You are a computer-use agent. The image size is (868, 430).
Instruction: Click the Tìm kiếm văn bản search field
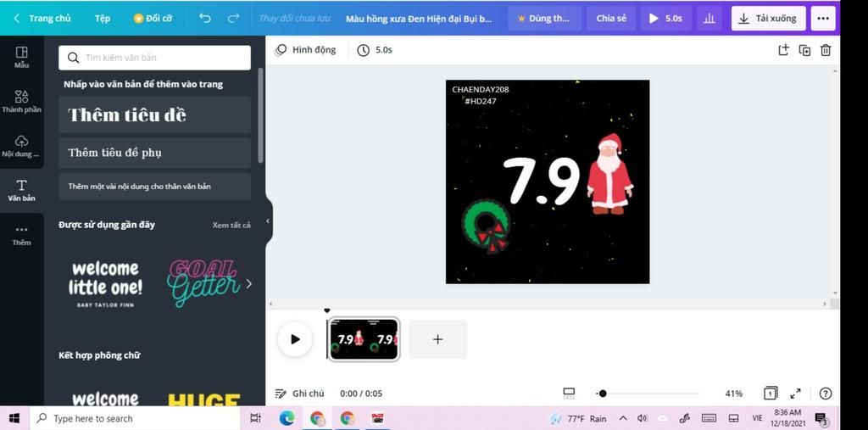(154, 58)
